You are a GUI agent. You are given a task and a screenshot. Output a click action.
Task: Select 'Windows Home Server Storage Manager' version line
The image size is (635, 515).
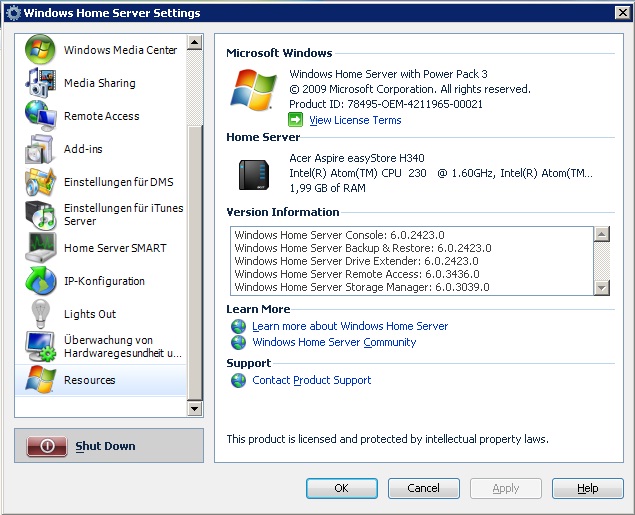click(362, 287)
